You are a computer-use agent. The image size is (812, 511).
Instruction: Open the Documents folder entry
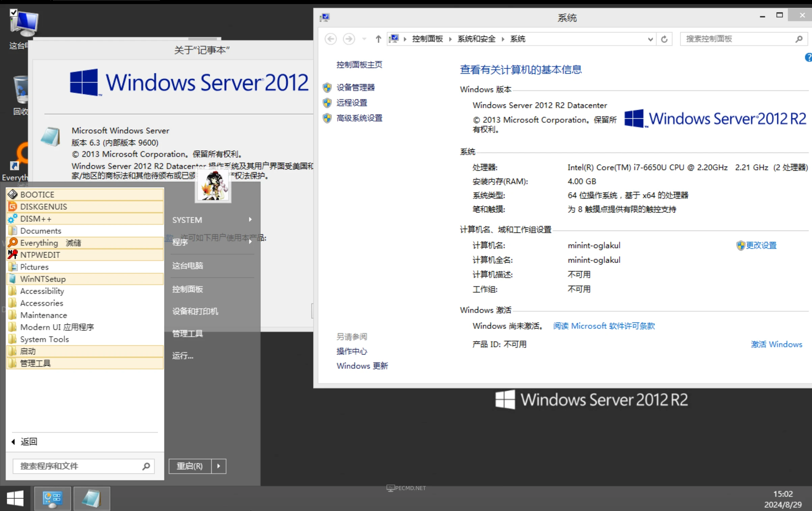click(85, 230)
